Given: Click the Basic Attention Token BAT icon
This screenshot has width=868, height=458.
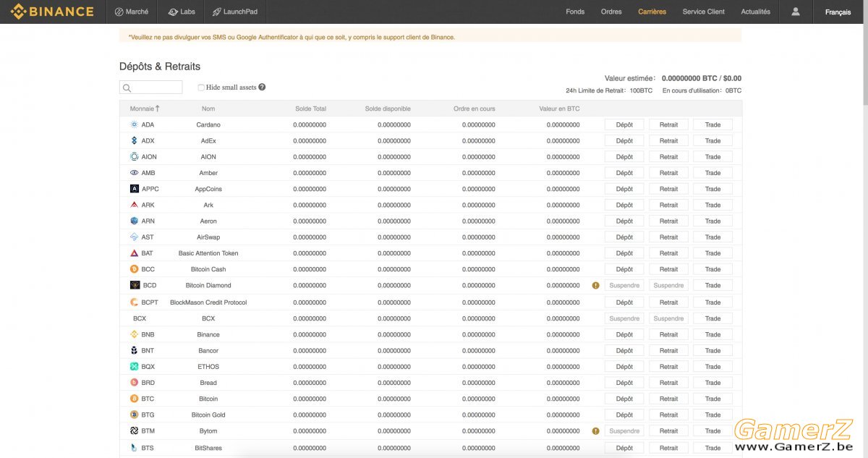Looking at the screenshot, I should [x=134, y=253].
